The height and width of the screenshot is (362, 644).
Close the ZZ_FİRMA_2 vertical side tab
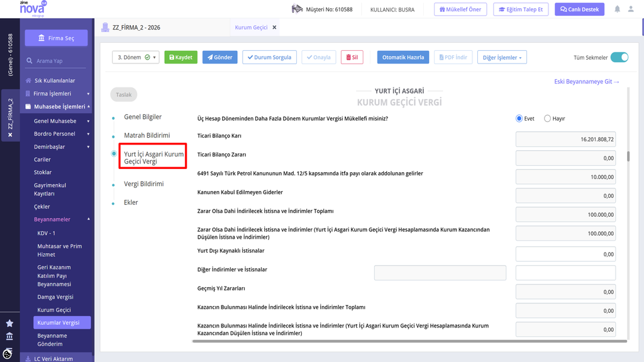point(10,134)
